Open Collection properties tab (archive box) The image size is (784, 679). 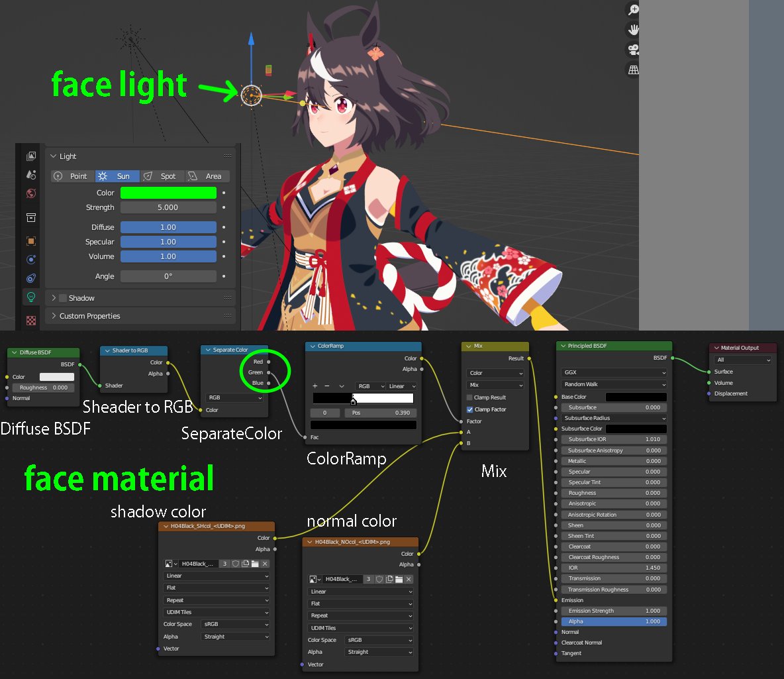point(31,217)
